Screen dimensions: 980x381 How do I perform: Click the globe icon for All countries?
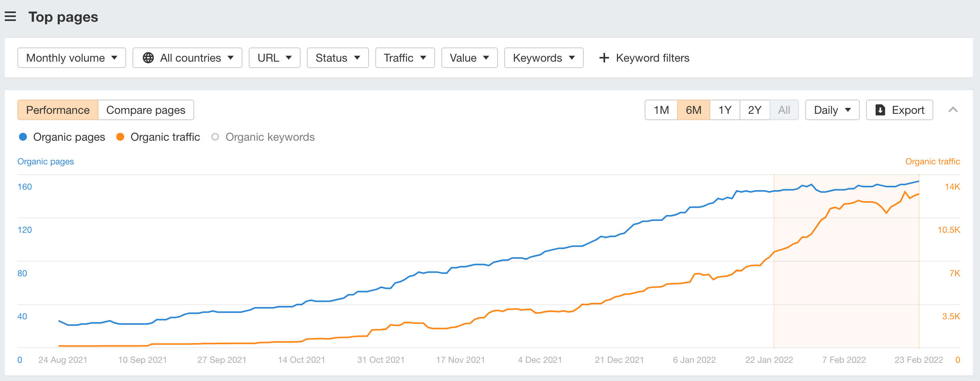148,58
